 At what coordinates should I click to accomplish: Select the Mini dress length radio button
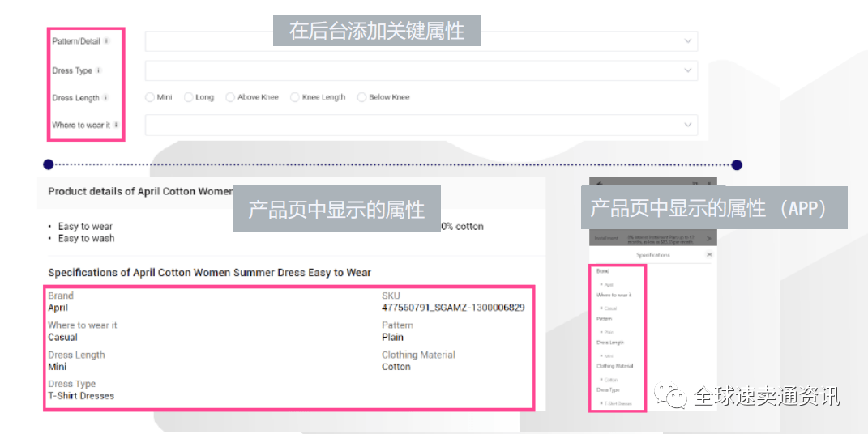coord(150,97)
